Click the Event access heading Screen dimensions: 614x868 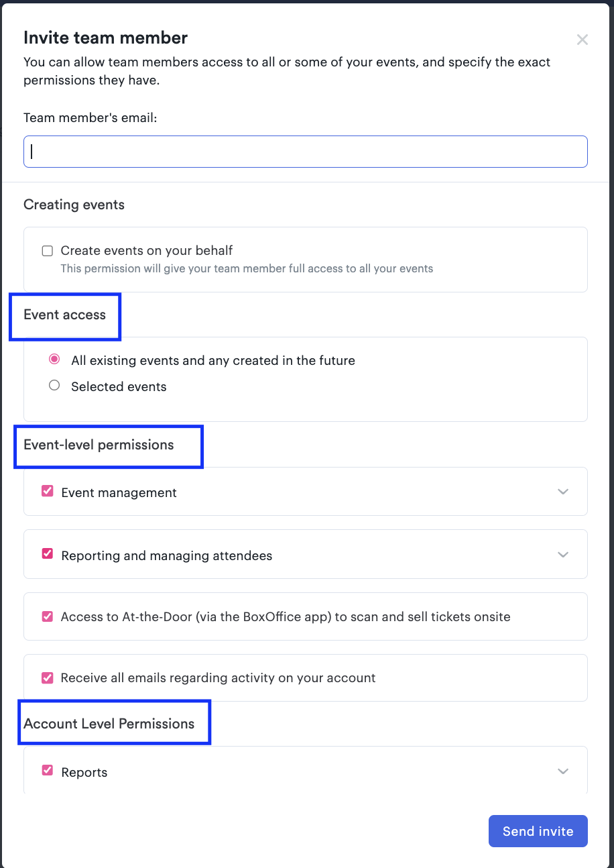click(x=65, y=315)
